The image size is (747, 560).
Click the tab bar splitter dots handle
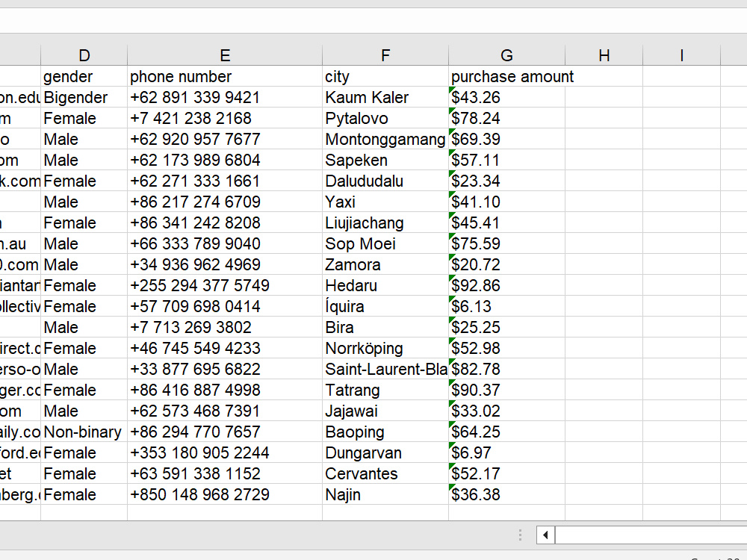(520, 535)
